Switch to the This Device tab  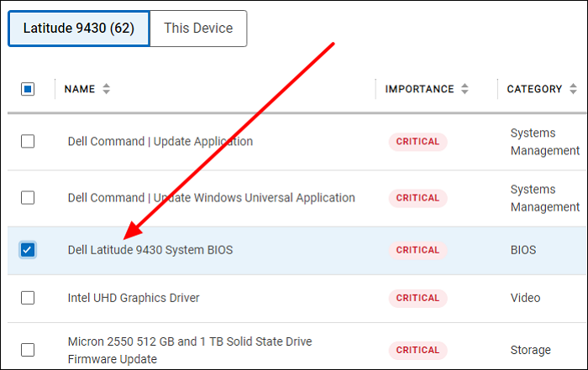[198, 29]
